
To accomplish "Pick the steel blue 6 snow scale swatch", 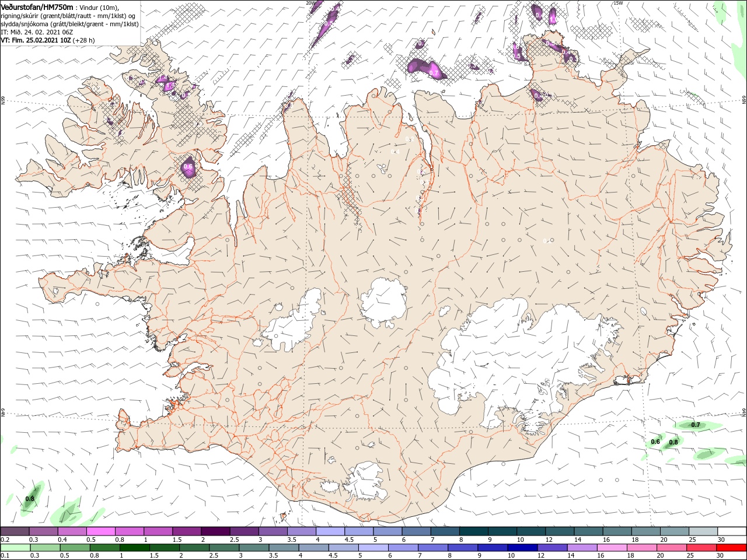I will pos(416,531).
